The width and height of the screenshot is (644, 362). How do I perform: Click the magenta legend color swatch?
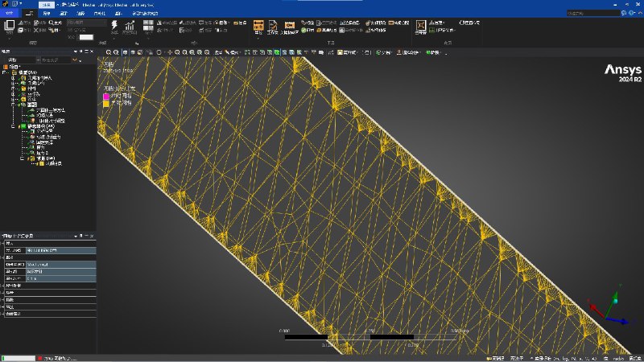pyautogui.click(x=106, y=96)
